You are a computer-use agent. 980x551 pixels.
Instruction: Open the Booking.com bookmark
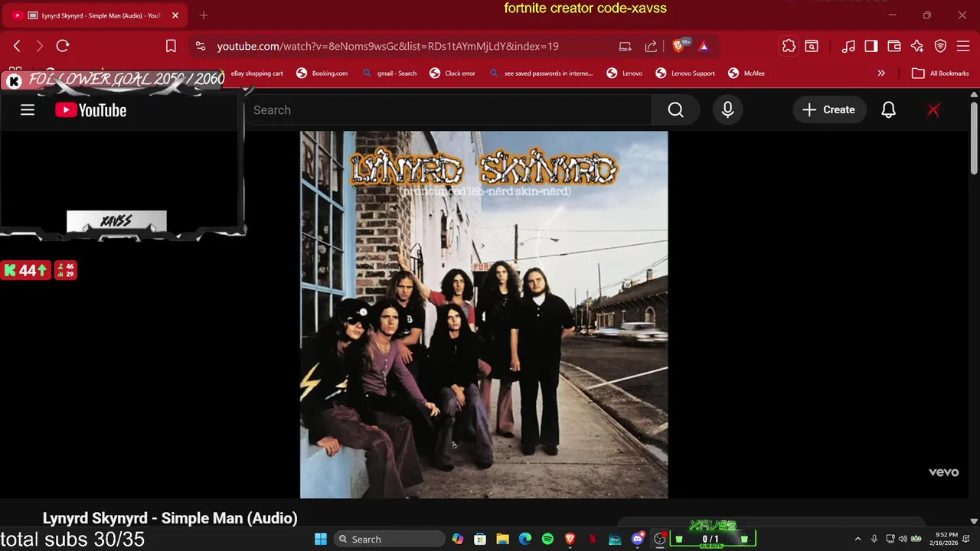pyautogui.click(x=322, y=73)
